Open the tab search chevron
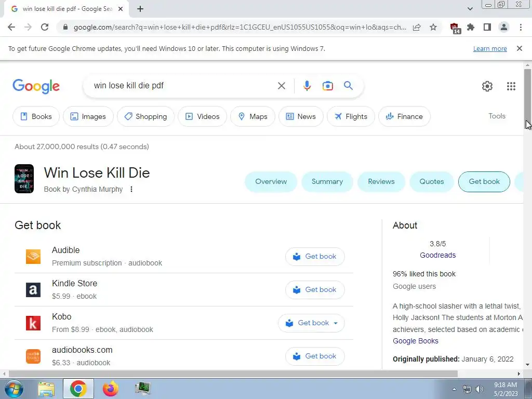 coord(470,9)
